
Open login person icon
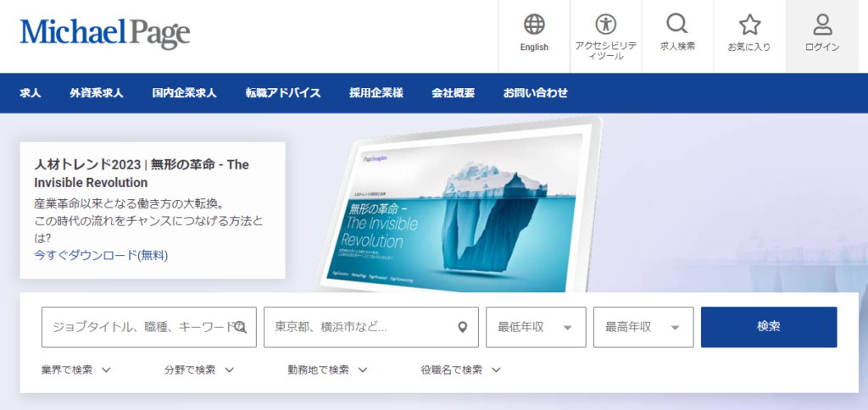(822, 25)
